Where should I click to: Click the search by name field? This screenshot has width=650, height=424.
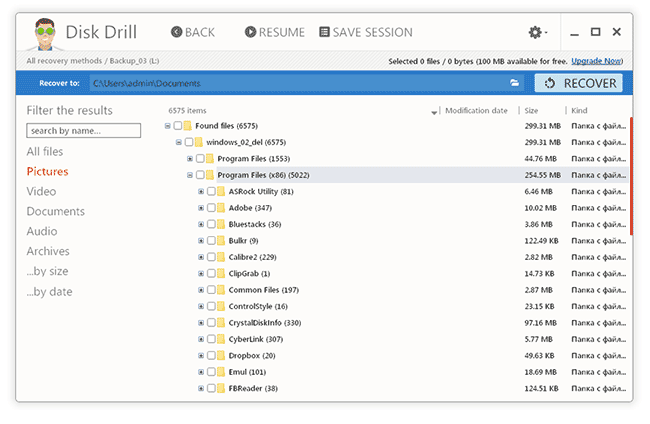click(x=83, y=131)
